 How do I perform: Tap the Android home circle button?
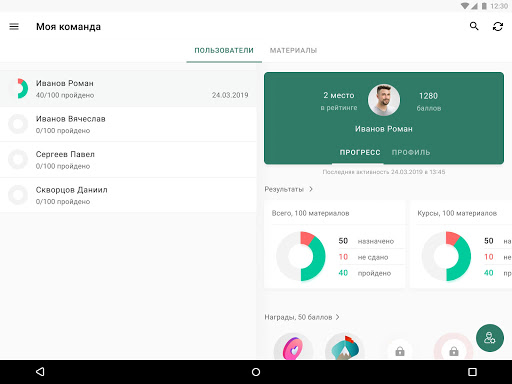(256, 372)
